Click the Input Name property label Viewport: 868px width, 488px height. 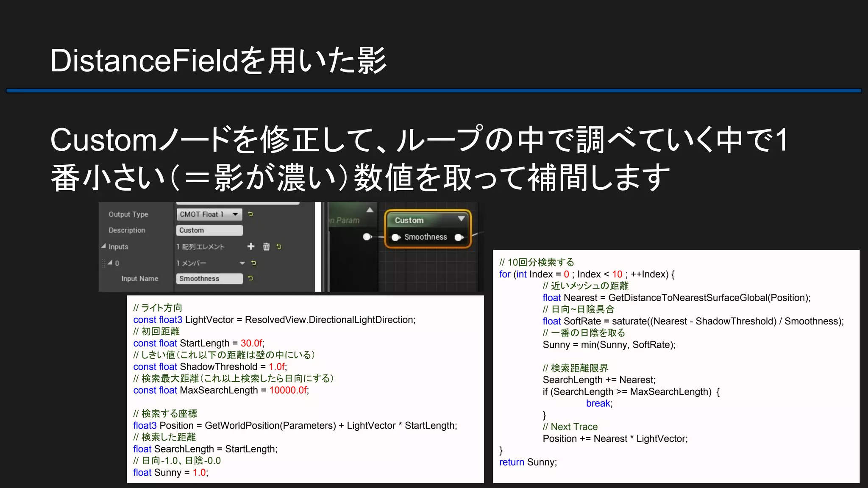[140, 279]
